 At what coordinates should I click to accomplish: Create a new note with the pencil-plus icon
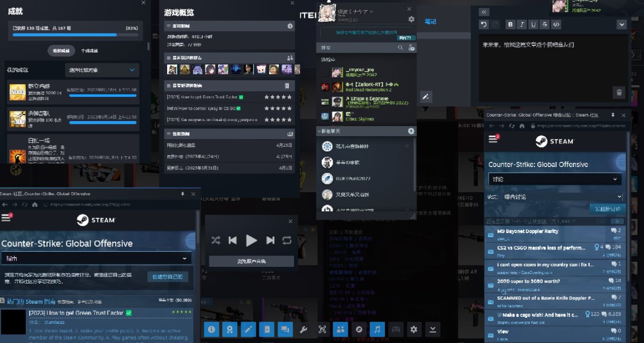[426, 97]
